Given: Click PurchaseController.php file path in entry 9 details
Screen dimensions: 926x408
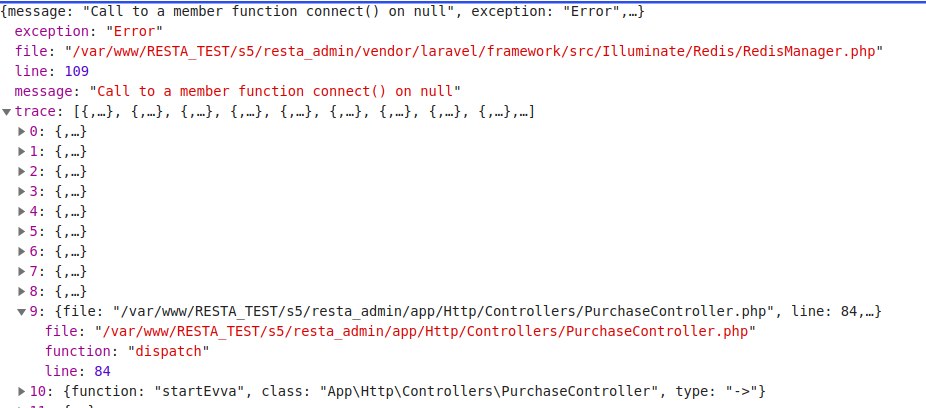Looking at the screenshot, I should pos(424,331).
